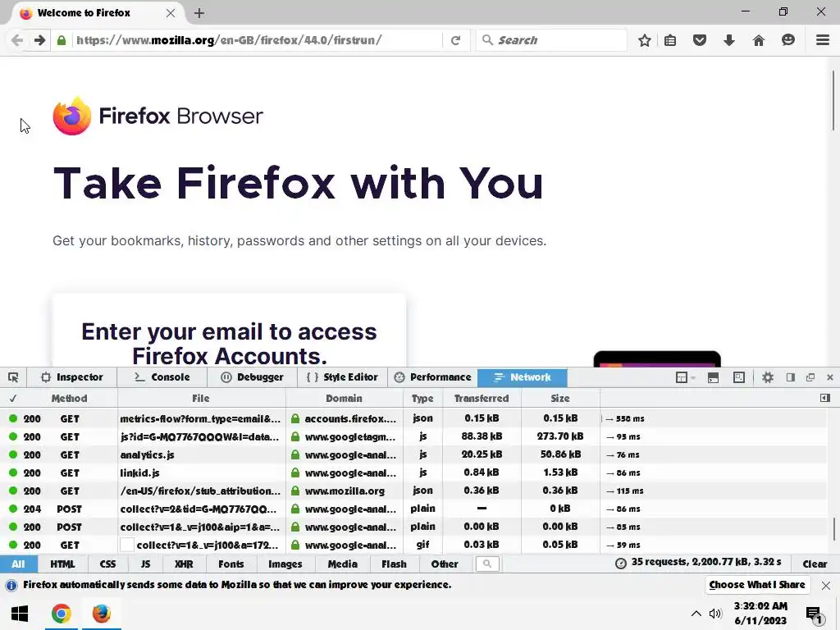The image size is (840, 630).
Task: Click the forward navigation arrow
Action: [39, 40]
